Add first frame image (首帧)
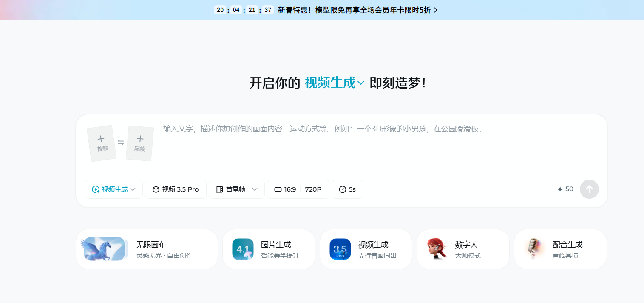Image resolution: width=644 pixels, height=303 pixels. point(102,143)
